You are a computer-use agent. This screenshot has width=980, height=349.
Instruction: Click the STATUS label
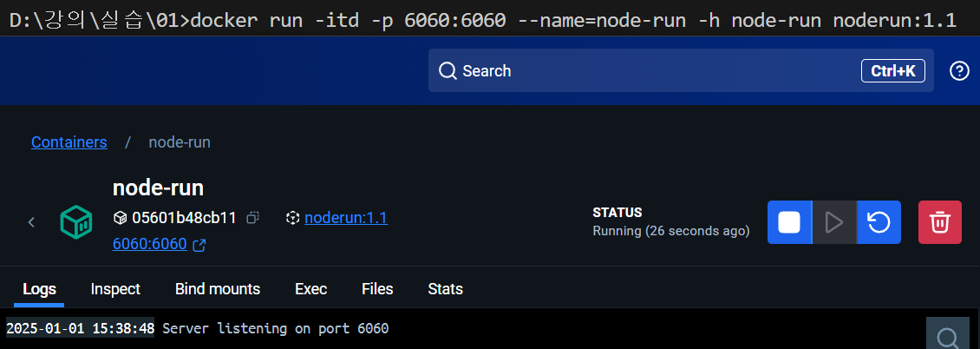[x=617, y=213]
